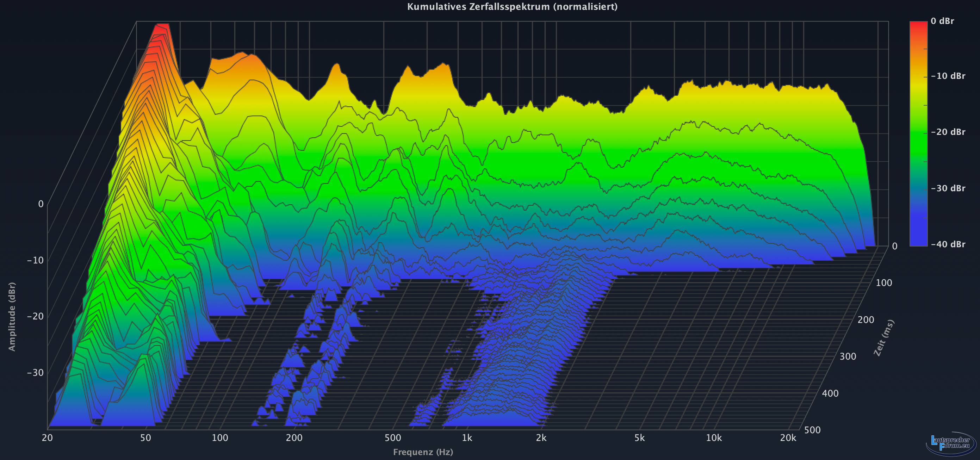Click the -30 amplitude axis tick label

pos(35,373)
